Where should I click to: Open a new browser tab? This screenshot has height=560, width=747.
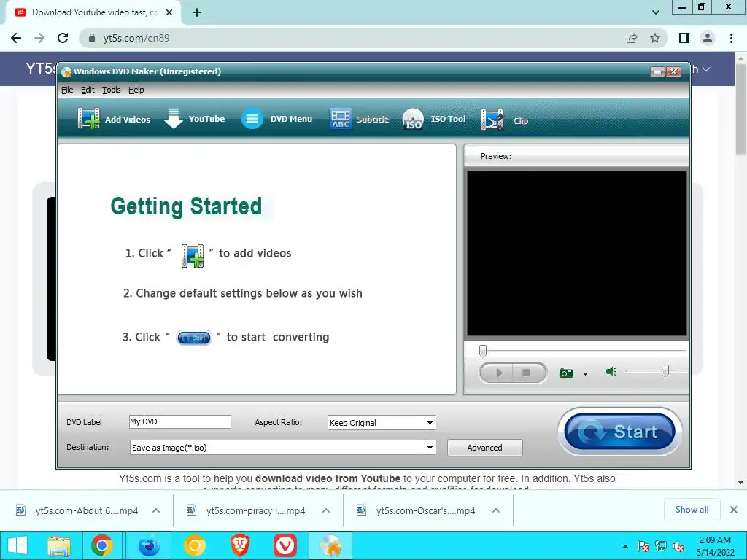coord(197,13)
